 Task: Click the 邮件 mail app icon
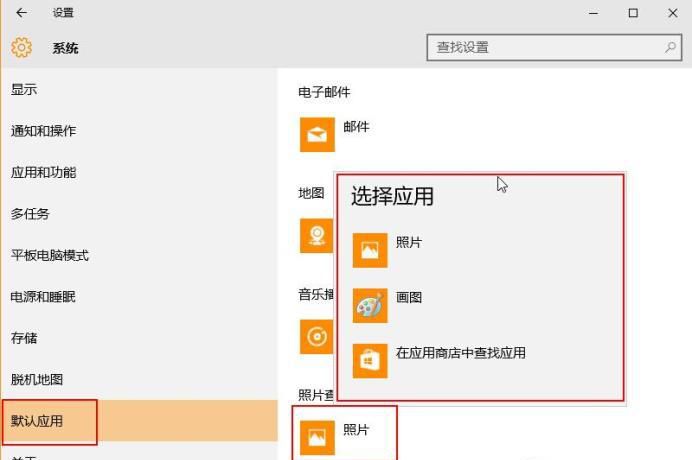coord(317,134)
